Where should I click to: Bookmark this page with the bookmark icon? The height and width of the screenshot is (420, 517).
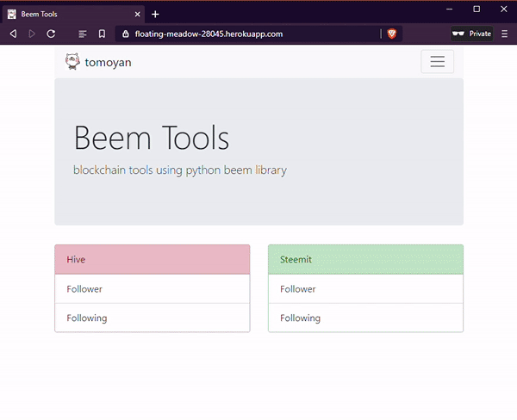(x=102, y=34)
